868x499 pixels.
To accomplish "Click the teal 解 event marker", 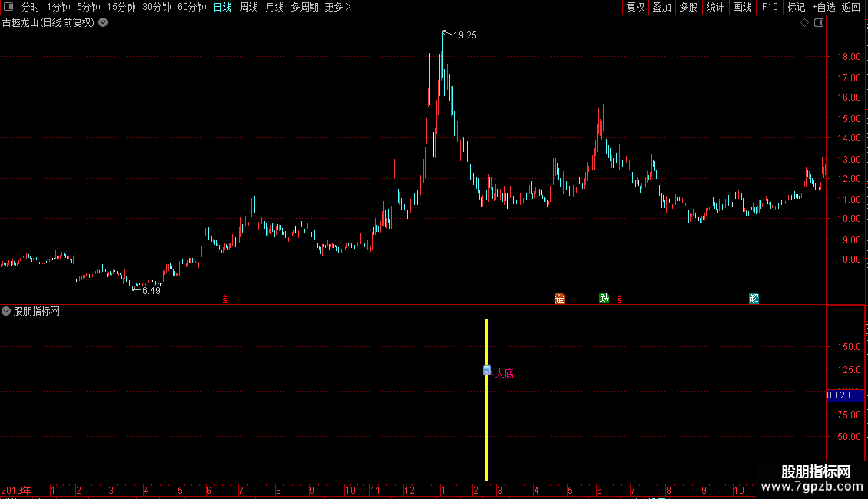I will [x=754, y=299].
